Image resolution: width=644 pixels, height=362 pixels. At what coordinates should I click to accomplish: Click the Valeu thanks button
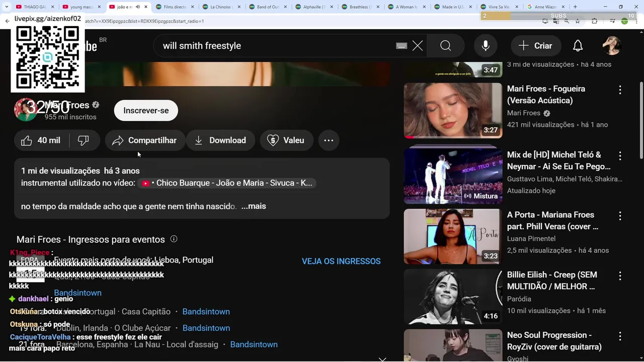286,140
